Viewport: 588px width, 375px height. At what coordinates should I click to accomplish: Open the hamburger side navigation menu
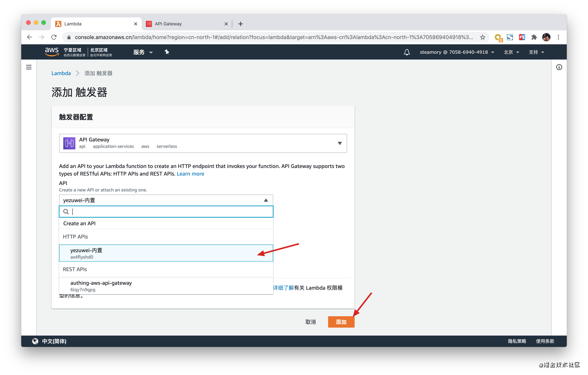coord(29,67)
